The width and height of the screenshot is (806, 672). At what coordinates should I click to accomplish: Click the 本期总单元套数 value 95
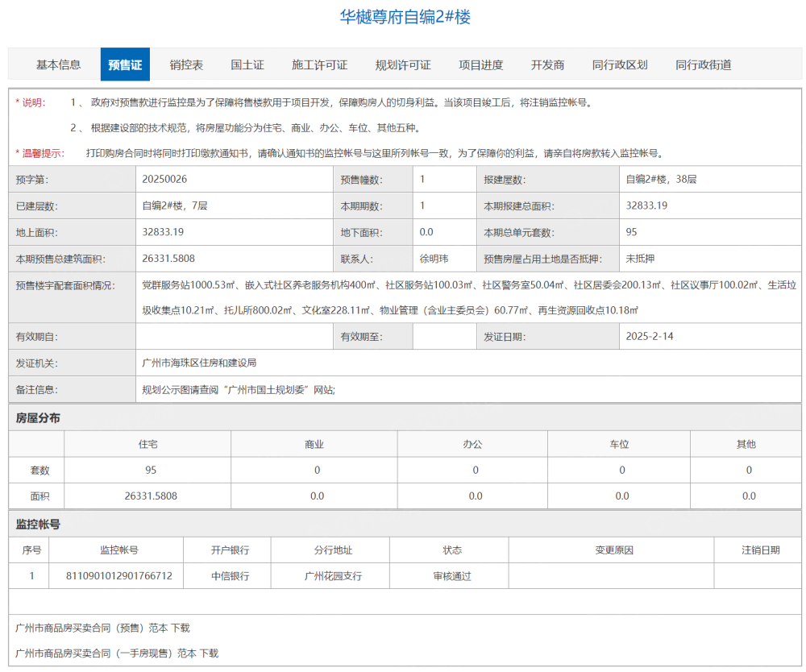pos(631,232)
